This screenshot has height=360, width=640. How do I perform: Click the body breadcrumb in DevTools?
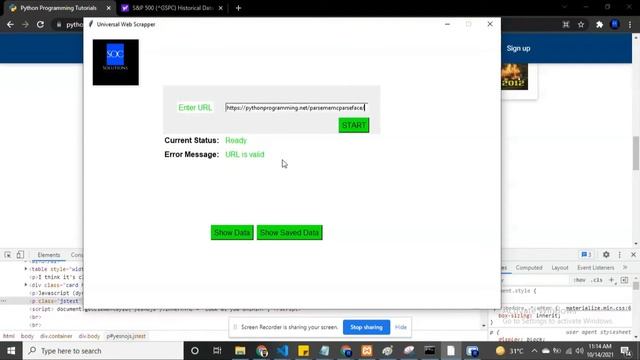pyautogui.click(x=27, y=336)
